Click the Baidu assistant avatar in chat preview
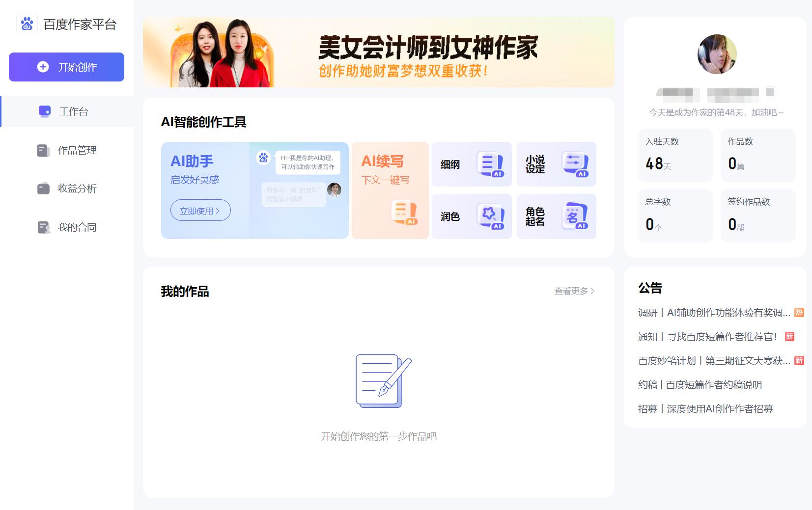812x510 pixels. (264, 158)
